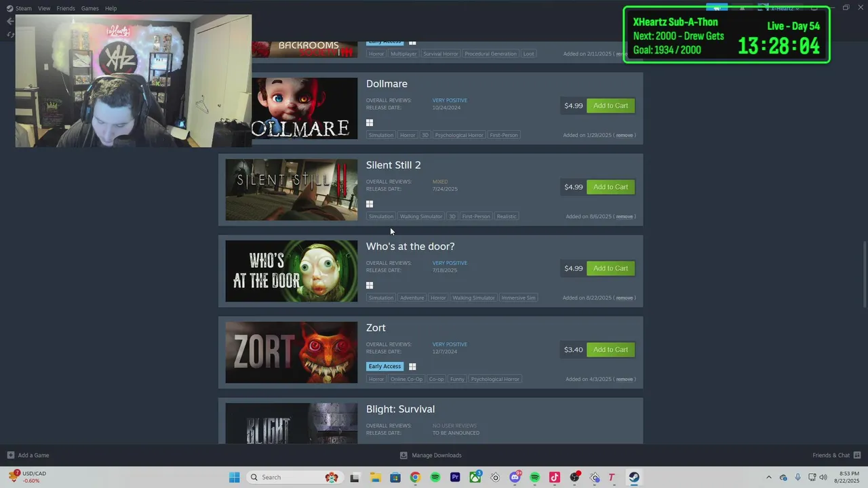Click the Procedural Generation tag

click(x=490, y=54)
